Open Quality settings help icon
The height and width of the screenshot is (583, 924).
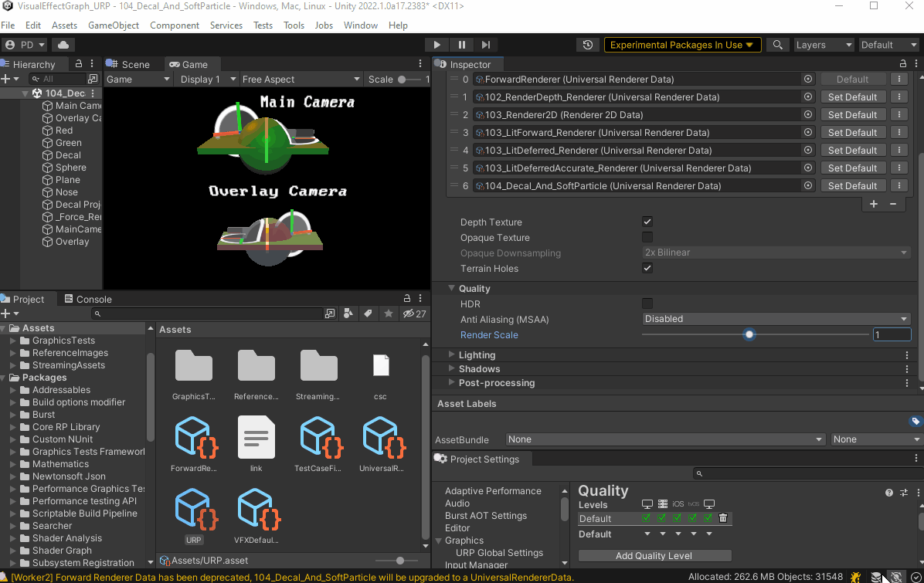[x=888, y=493]
